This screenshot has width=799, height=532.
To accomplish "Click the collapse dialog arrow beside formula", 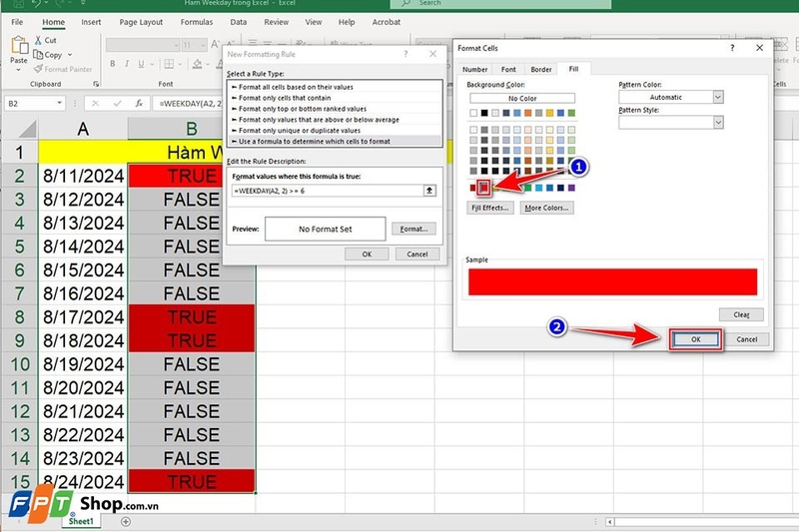I will tap(429, 191).
